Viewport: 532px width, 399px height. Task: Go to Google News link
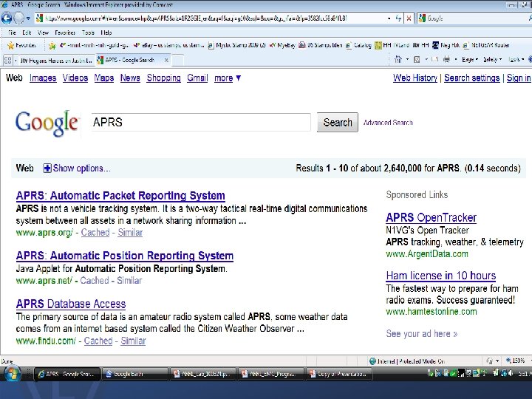click(130, 78)
